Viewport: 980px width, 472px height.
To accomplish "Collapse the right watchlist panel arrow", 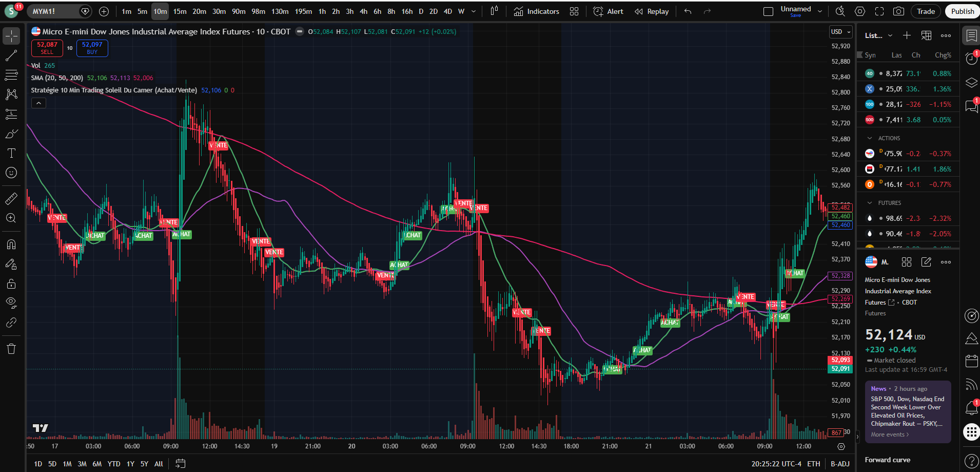I will [857, 437].
